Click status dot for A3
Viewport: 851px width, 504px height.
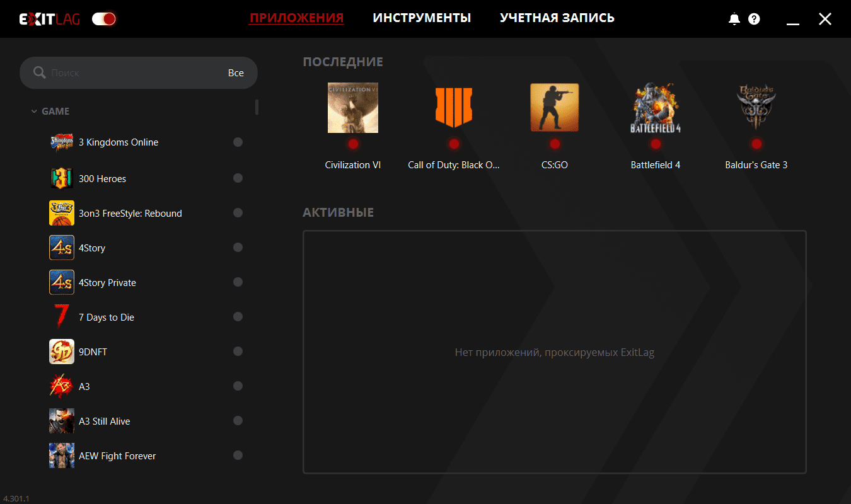tap(238, 386)
